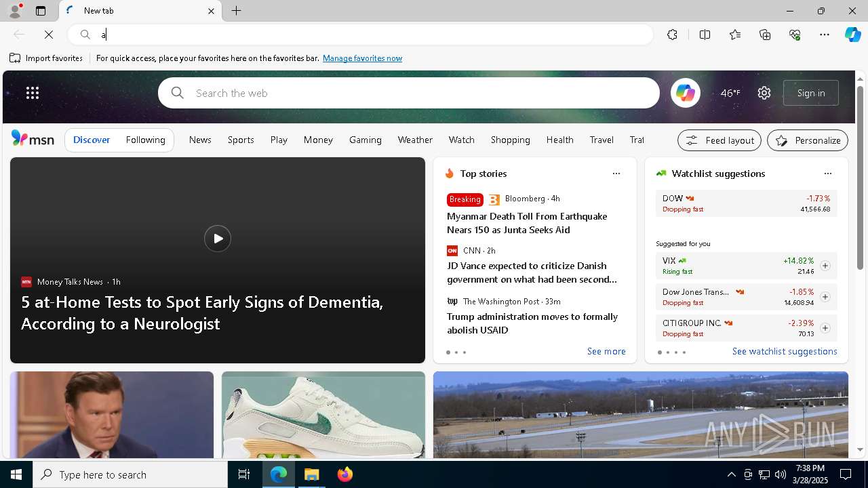Open the Weather category
This screenshot has height=488, width=868.
coord(415,140)
